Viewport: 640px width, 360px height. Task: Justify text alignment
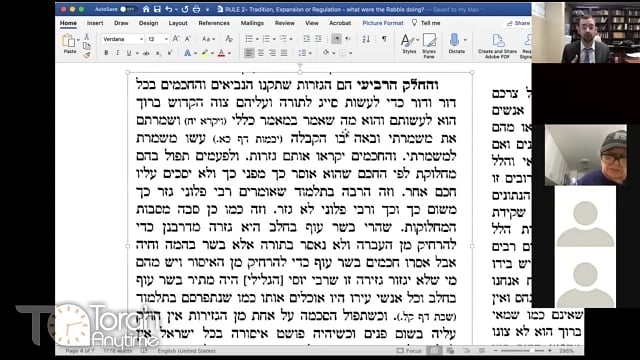[x=284, y=53]
